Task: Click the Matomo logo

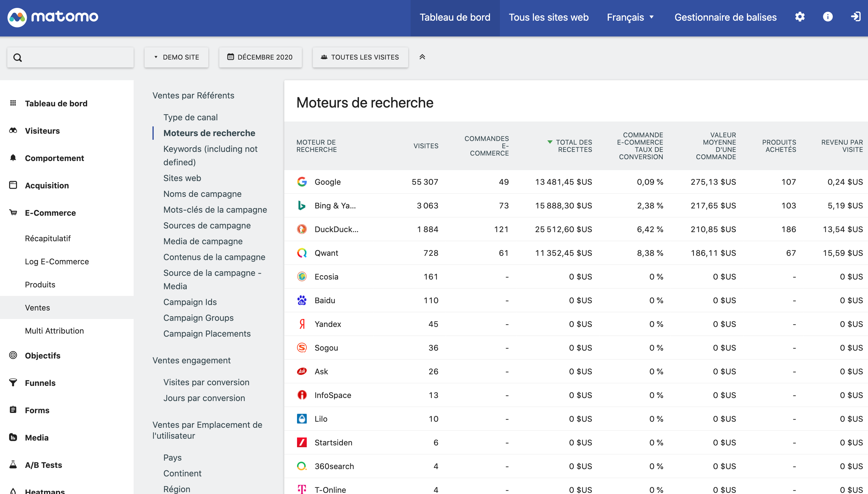Action: [53, 17]
